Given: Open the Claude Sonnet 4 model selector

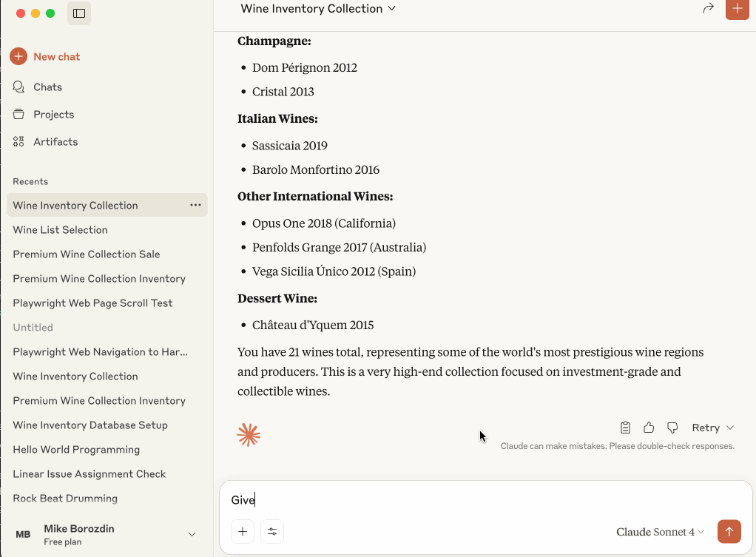Looking at the screenshot, I should pos(660,531).
